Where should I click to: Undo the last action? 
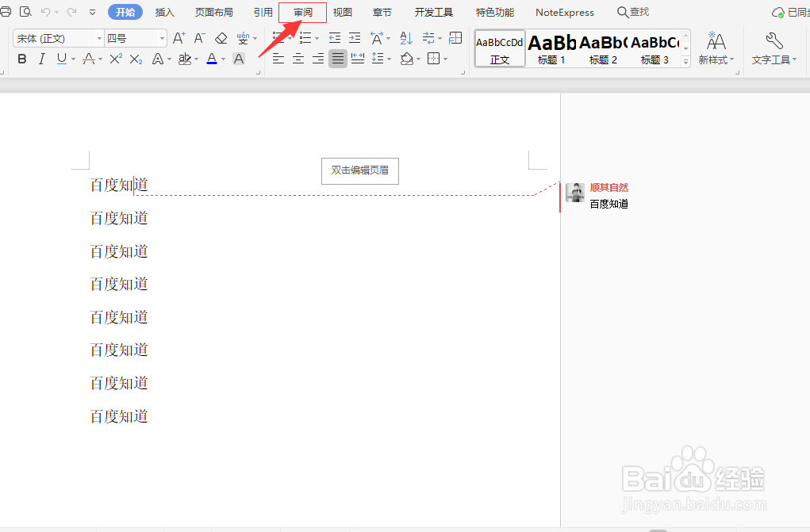[45, 11]
